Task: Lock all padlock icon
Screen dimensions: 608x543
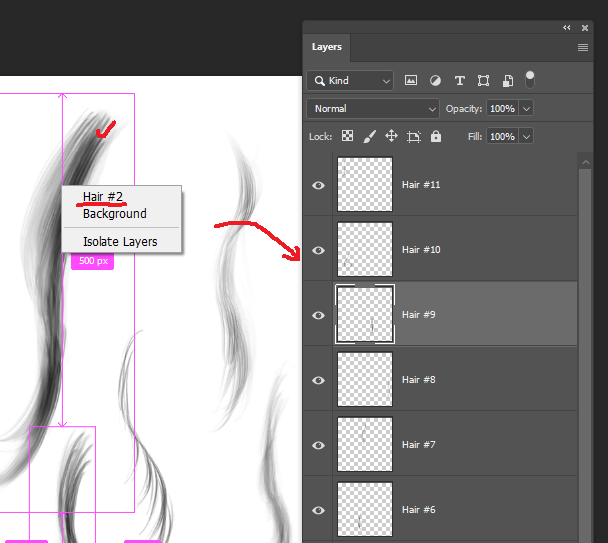Action: pyautogui.click(x=436, y=136)
